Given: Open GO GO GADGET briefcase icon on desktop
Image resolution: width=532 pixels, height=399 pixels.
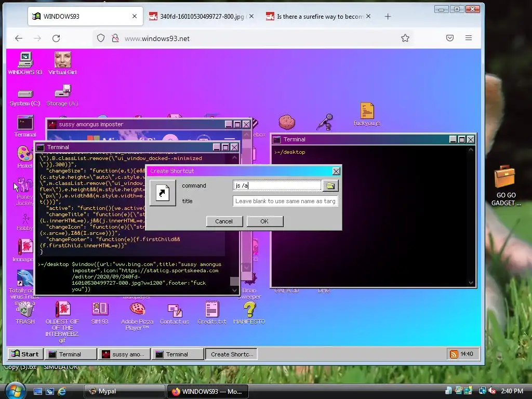Looking at the screenshot, I should click(505, 177).
